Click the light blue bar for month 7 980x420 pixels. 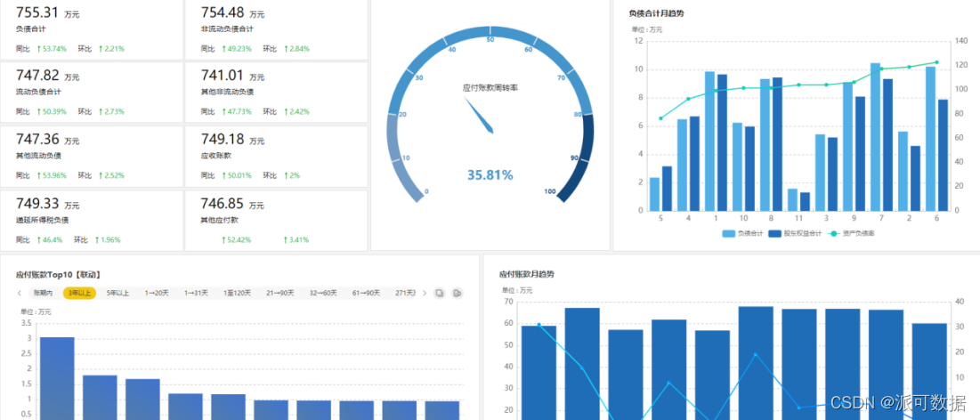[875, 137]
